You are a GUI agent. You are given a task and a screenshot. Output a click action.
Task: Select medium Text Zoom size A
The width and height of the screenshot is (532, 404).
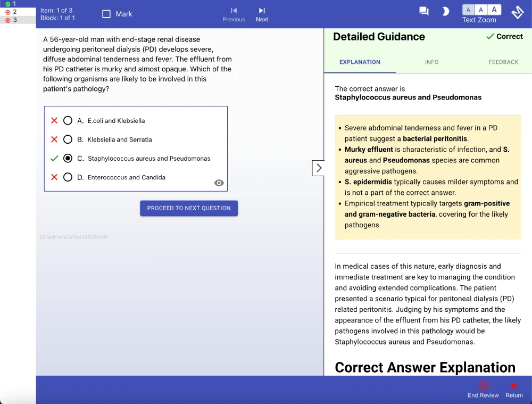(481, 10)
